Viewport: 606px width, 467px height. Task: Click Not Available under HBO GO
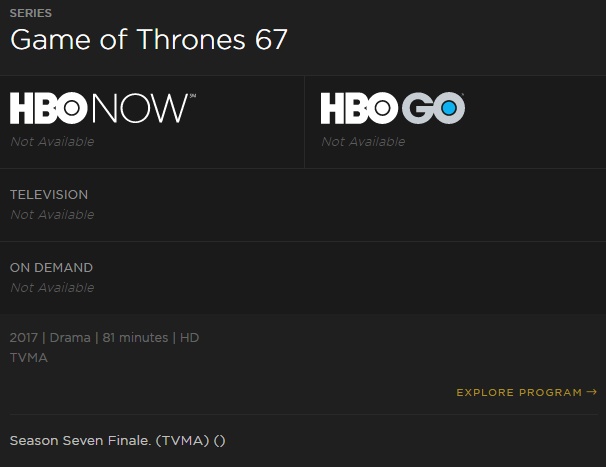click(363, 141)
